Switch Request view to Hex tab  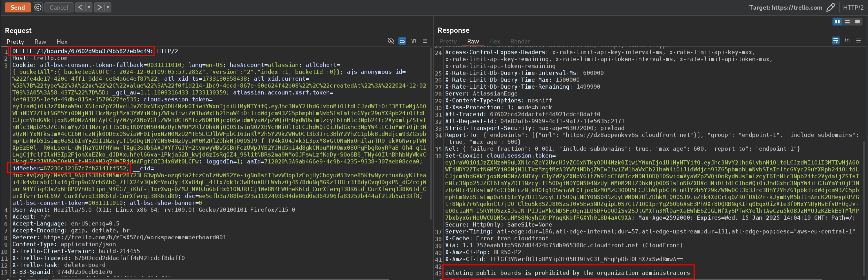62,41
